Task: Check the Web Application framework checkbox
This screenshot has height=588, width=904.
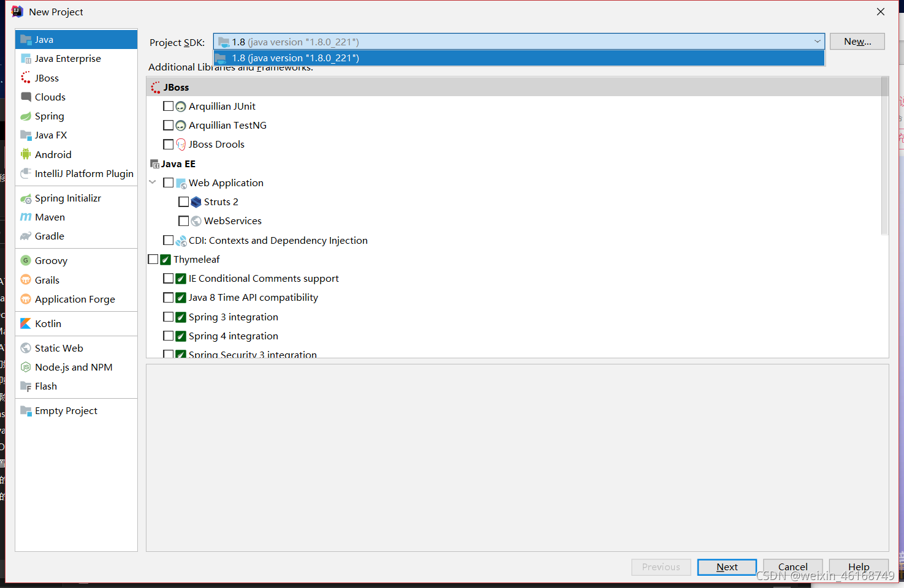Action: coord(169,183)
